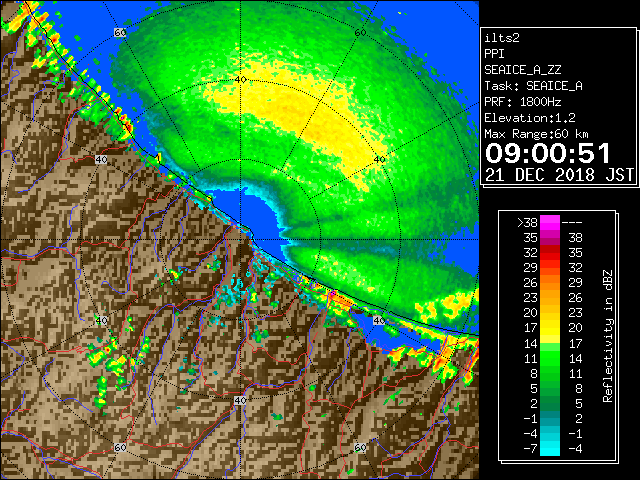The height and width of the screenshot is (480, 640).
Task: Pick the yellow 17–20 dBZ legend swatch
Action: pos(550,328)
